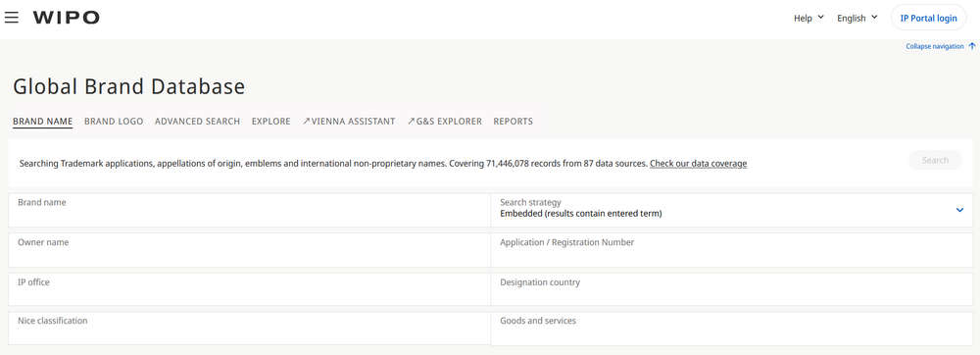Select the Brand Name tab

click(x=42, y=122)
